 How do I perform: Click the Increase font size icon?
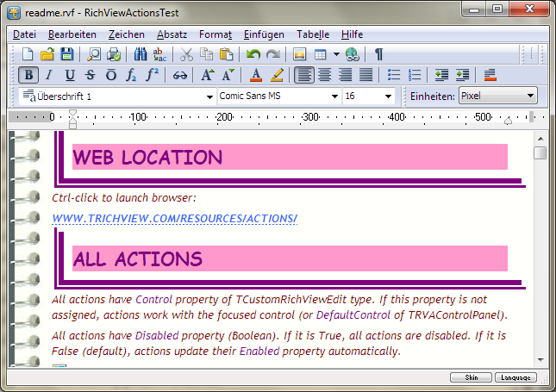tap(208, 75)
